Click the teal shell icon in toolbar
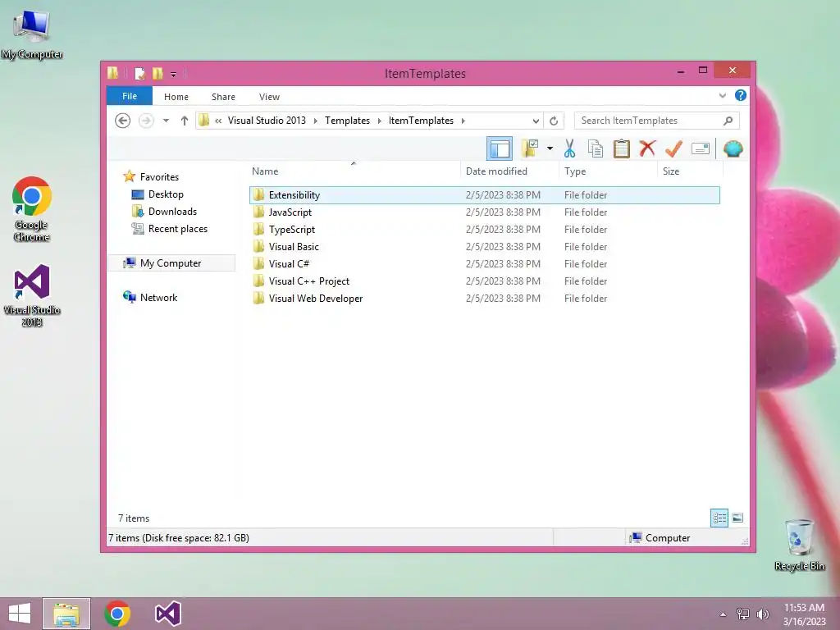Viewport: 840px width, 630px height. (733, 148)
